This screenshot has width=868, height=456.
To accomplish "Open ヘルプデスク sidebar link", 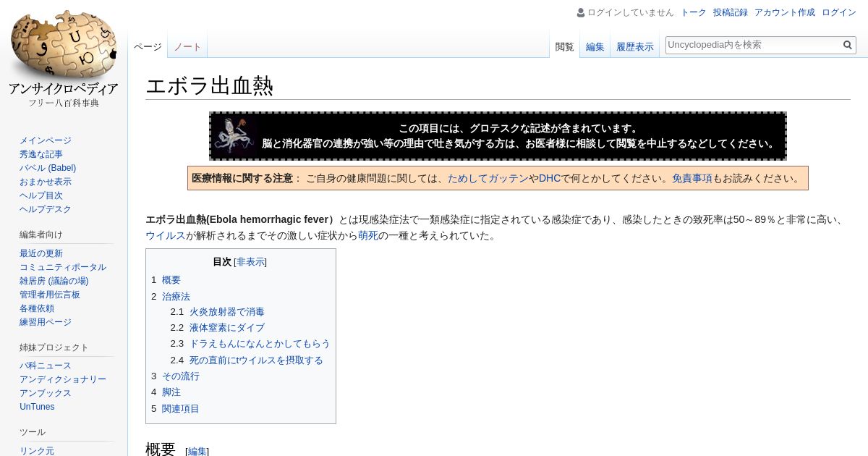I will click(x=46, y=209).
